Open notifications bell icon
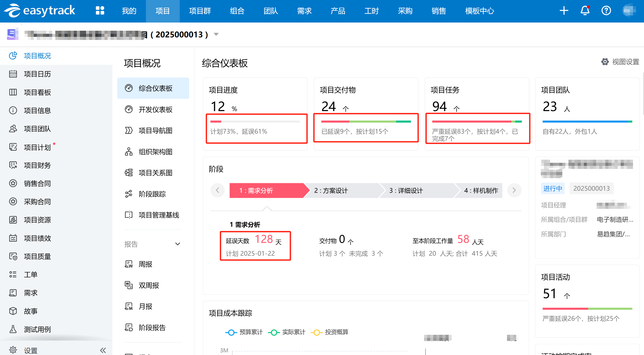This screenshot has width=644, height=355. [585, 11]
